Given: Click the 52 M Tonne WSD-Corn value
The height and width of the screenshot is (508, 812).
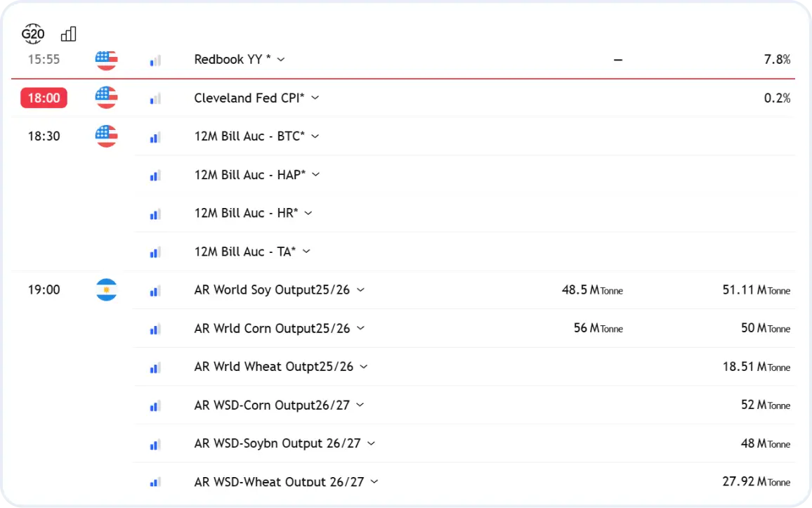Looking at the screenshot, I should (766, 405).
